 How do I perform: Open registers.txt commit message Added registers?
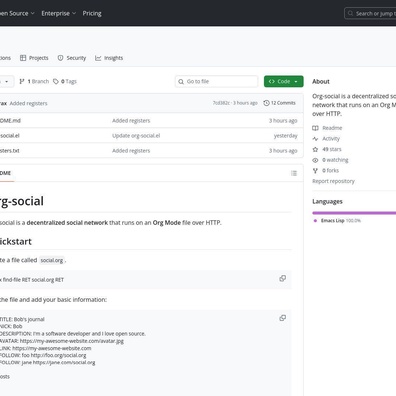(131, 151)
